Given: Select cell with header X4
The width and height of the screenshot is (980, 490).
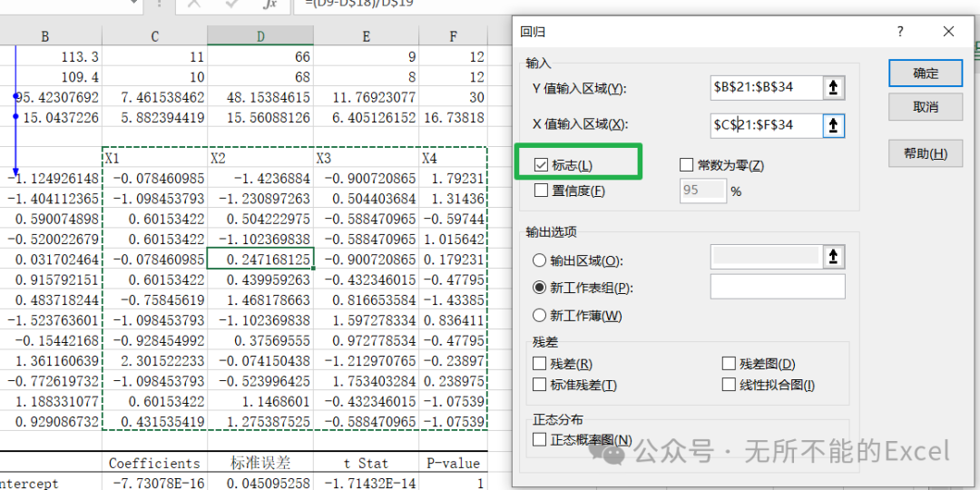Looking at the screenshot, I should pos(453,158).
